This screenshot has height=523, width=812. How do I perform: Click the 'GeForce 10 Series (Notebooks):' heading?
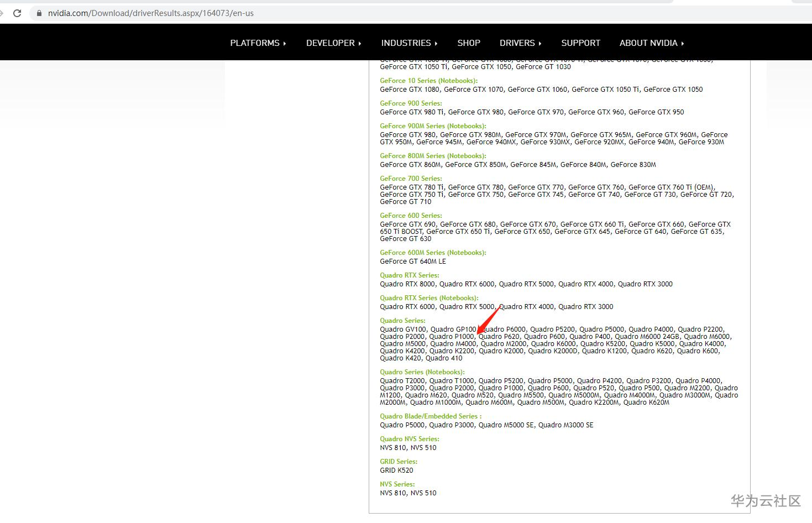point(429,81)
